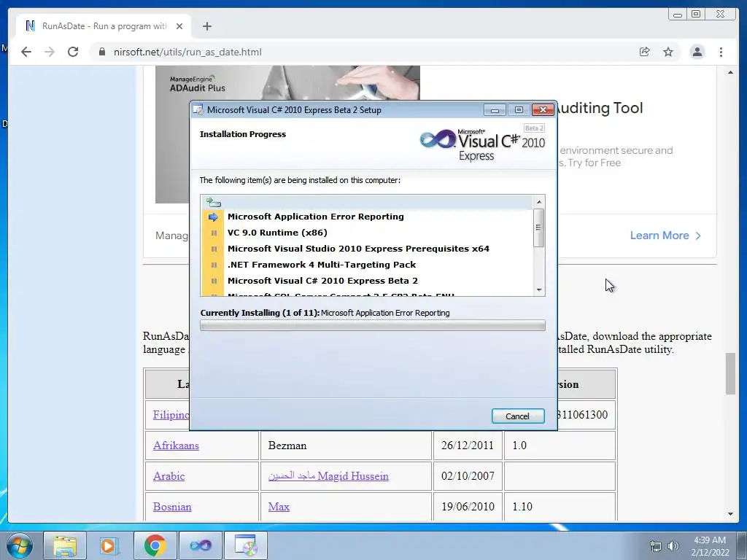Share this page icon in address bar

(645, 52)
